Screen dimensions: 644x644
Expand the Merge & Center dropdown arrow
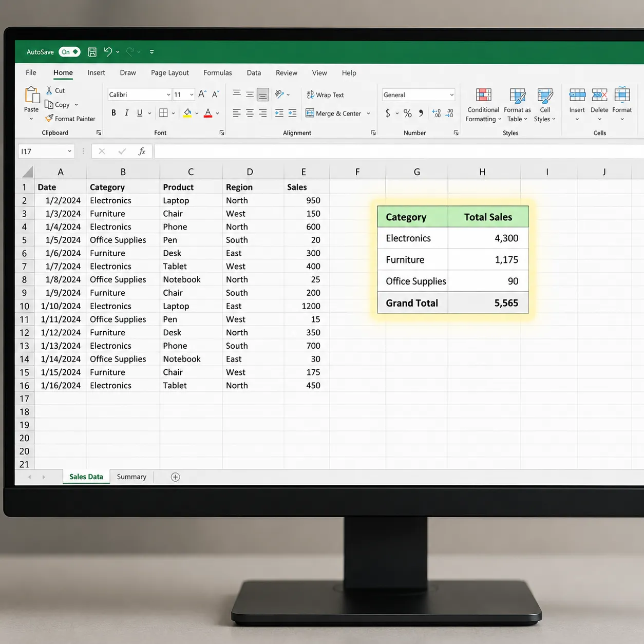coord(369,113)
